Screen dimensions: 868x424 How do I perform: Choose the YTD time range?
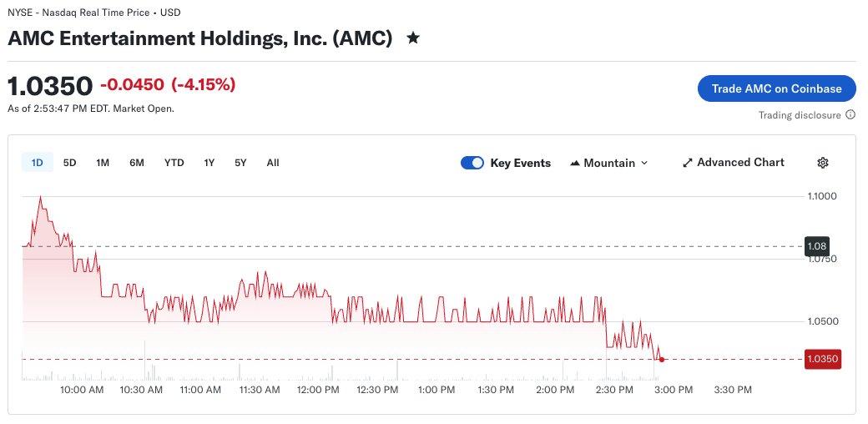174,163
